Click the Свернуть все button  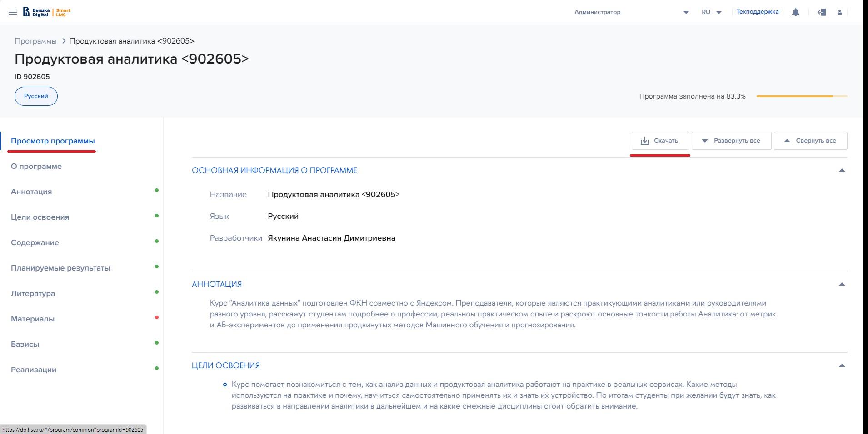click(x=810, y=141)
